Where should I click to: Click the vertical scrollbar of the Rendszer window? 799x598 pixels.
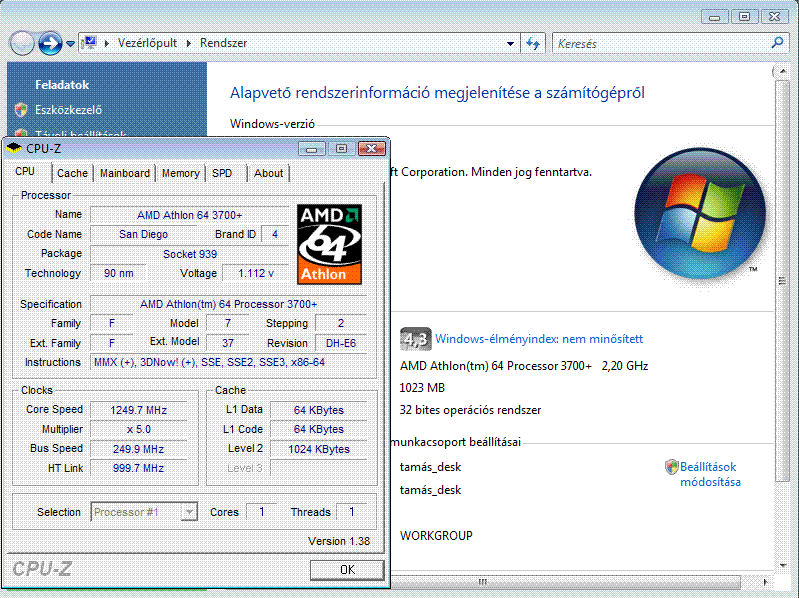(782, 280)
